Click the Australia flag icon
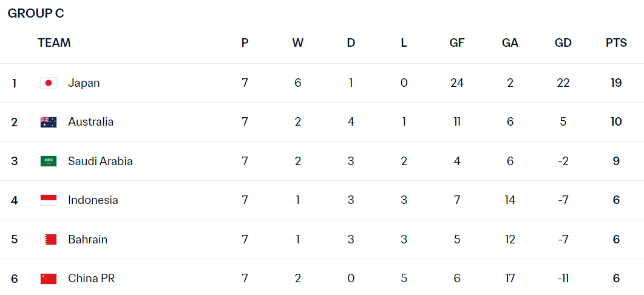Screen dimensions: 644x295 point(49,122)
